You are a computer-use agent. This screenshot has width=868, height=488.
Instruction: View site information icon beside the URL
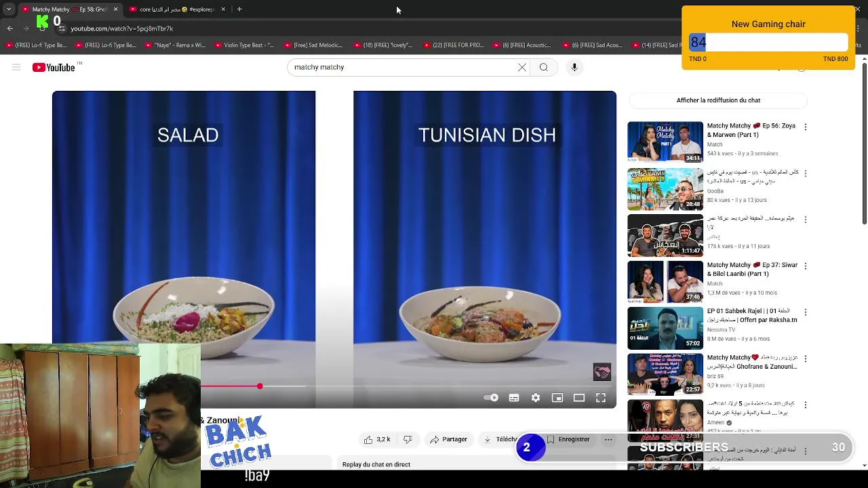tap(62, 28)
